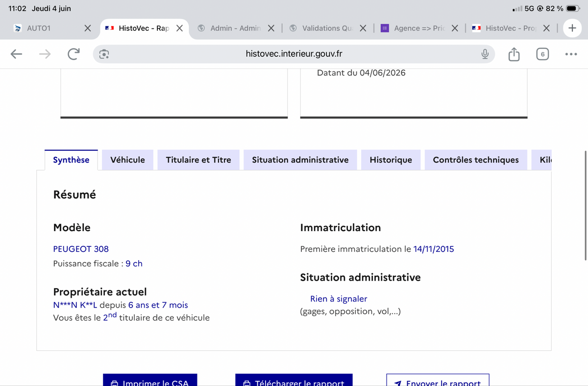Show the tab overview with 6 tabs
This screenshot has width=588, height=386.
pyautogui.click(x=542, y=54)
